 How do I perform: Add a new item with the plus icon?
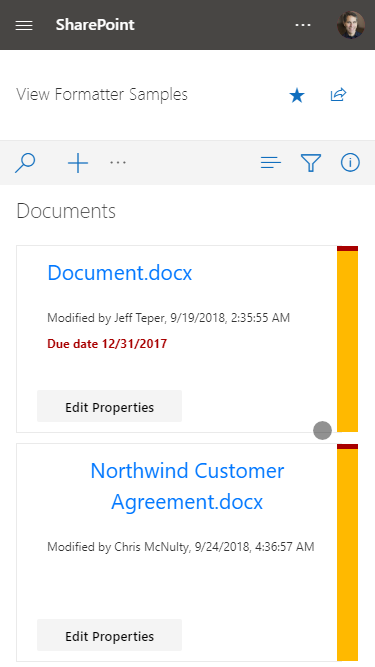coord(78,163)
